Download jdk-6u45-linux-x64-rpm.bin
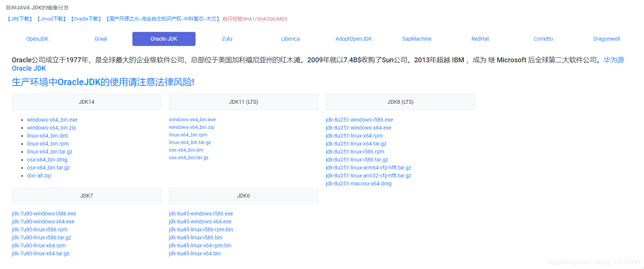This screenshot has height=269, width=644. (200, 245)
